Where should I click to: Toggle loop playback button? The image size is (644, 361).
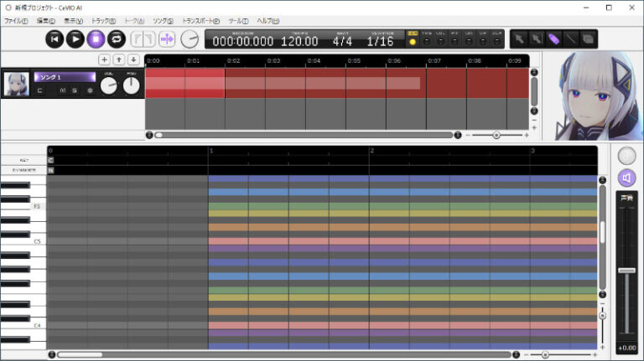[x=116, y=39]
